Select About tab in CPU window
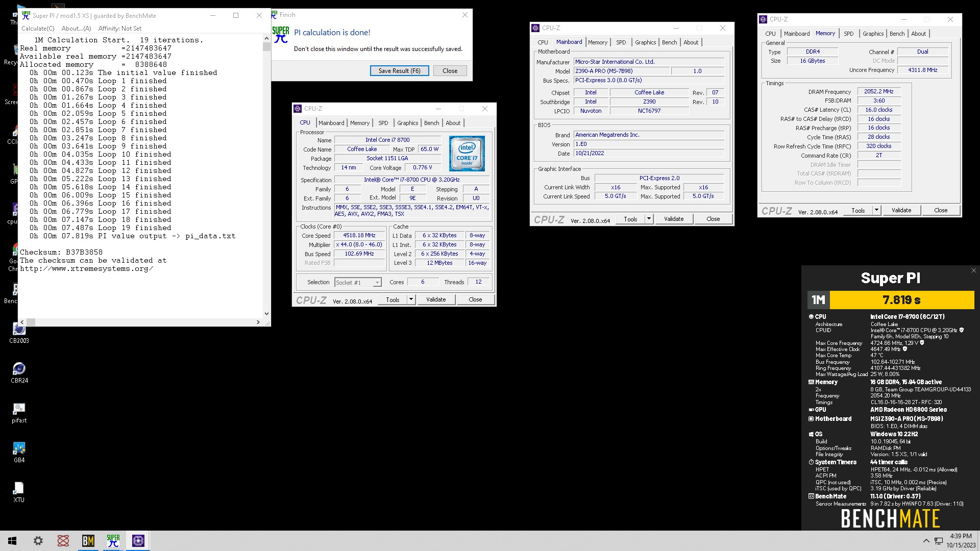The width and height of the screenshot is (980, 551). (x=453, y=123)
